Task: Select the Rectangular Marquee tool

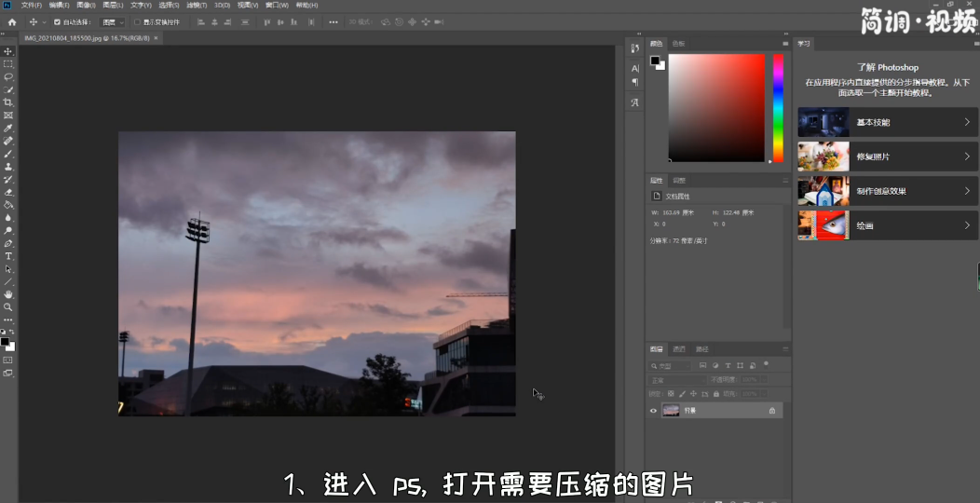Action: click(x=8, y=64)
